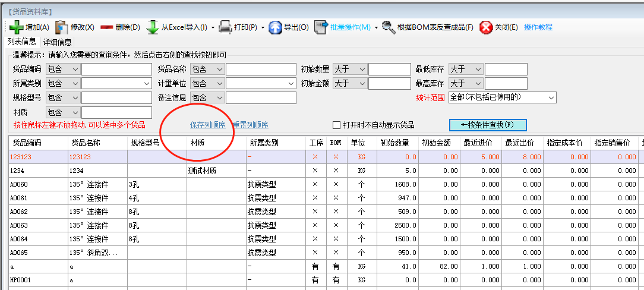This screenshot has width=644, height=290.
Task: Open the 所属类别 value dropdown
Action: pos(147,84)
